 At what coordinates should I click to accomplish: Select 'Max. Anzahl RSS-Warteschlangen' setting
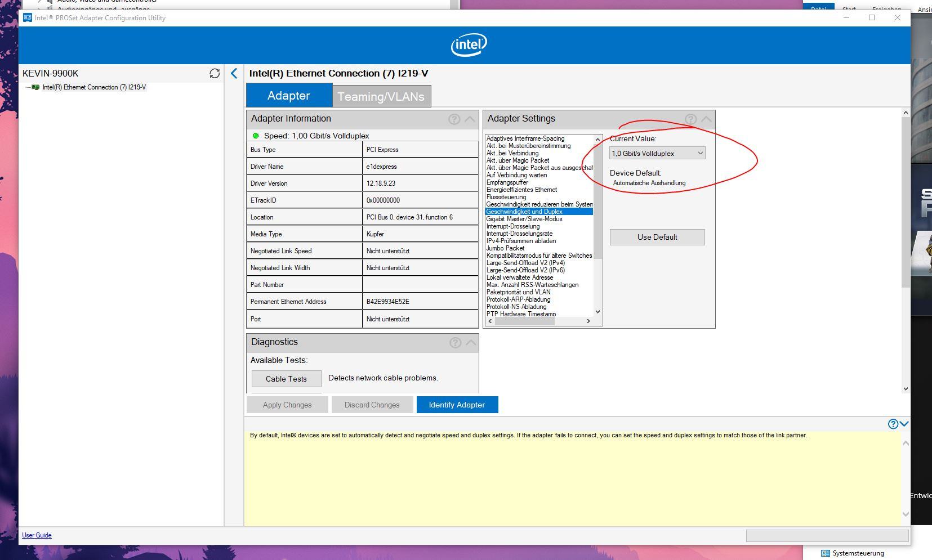539,285
